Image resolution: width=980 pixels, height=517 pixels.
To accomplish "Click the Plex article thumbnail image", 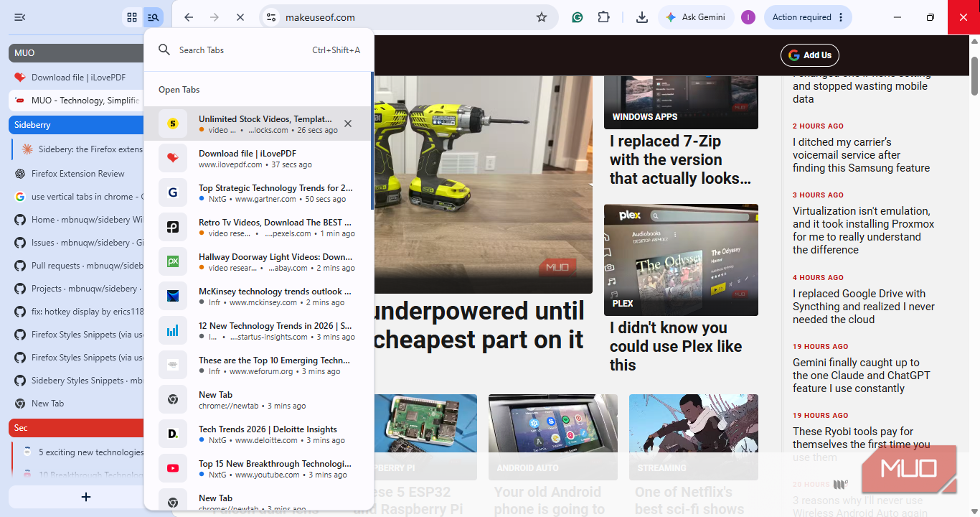I will pyautogui.click(x=681, y=260).
